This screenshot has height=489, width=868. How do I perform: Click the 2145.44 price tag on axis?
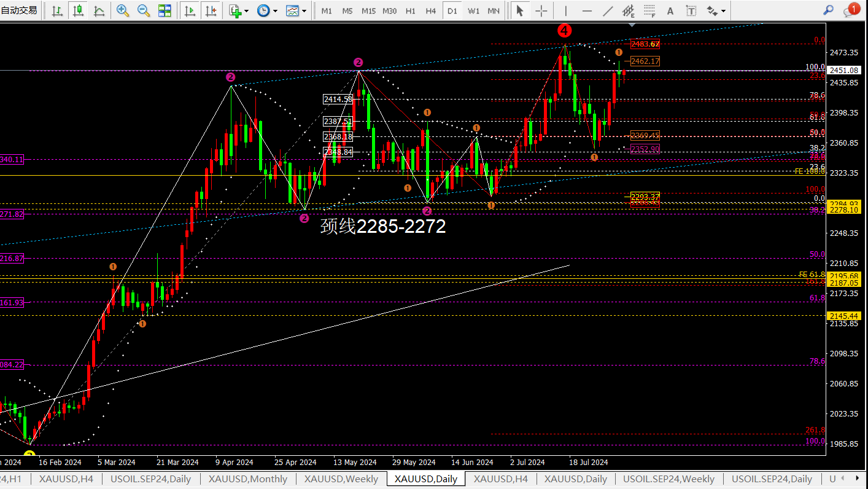(x=843, y=316)
